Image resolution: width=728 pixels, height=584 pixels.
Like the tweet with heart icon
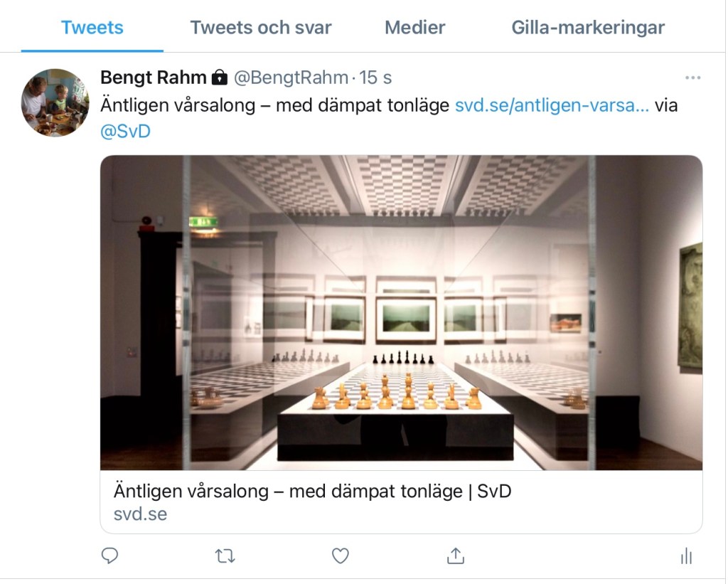[341, 556]
